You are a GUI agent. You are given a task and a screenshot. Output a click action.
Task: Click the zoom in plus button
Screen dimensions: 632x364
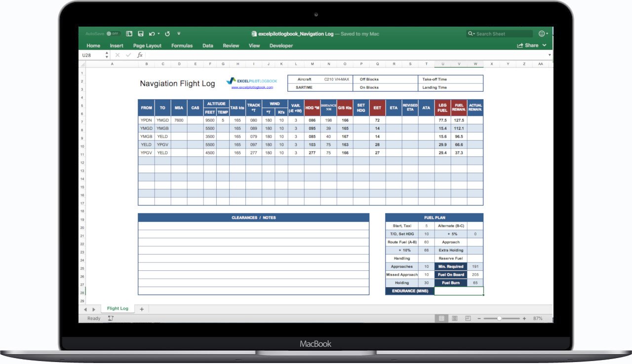[x=524, y=319]
